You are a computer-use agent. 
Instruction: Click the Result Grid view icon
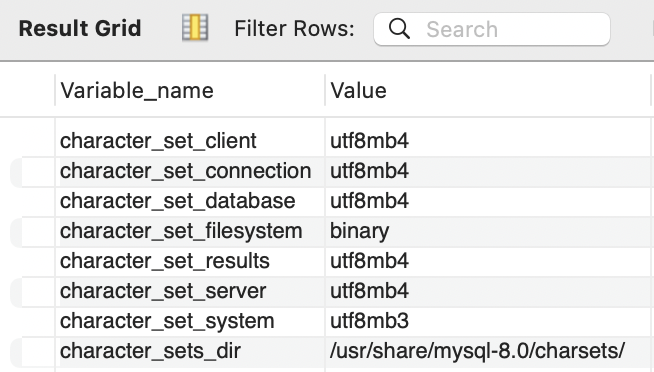[195, 28]
